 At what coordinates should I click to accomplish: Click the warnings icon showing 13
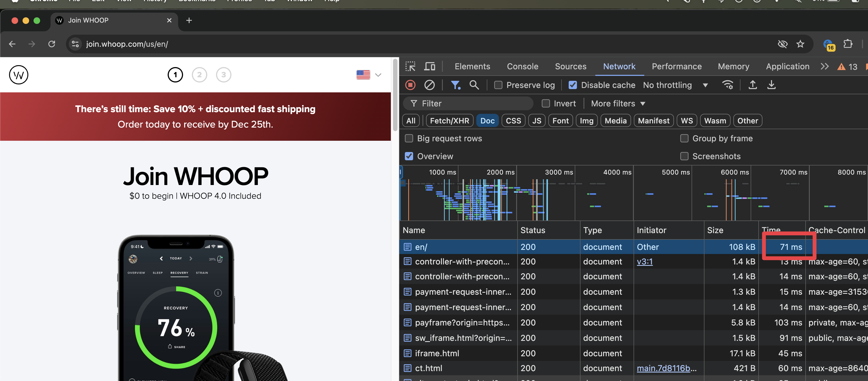[847, 67]
